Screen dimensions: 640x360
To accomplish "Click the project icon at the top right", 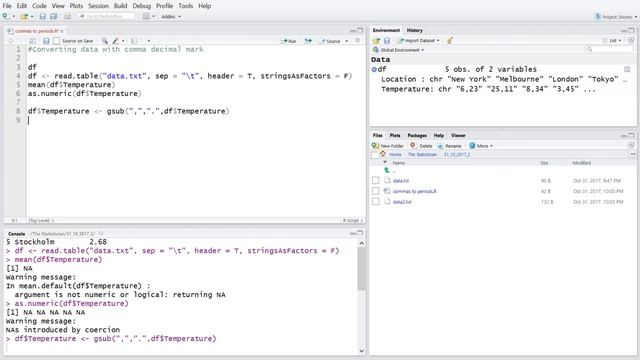I will click(x=598, y=16).
